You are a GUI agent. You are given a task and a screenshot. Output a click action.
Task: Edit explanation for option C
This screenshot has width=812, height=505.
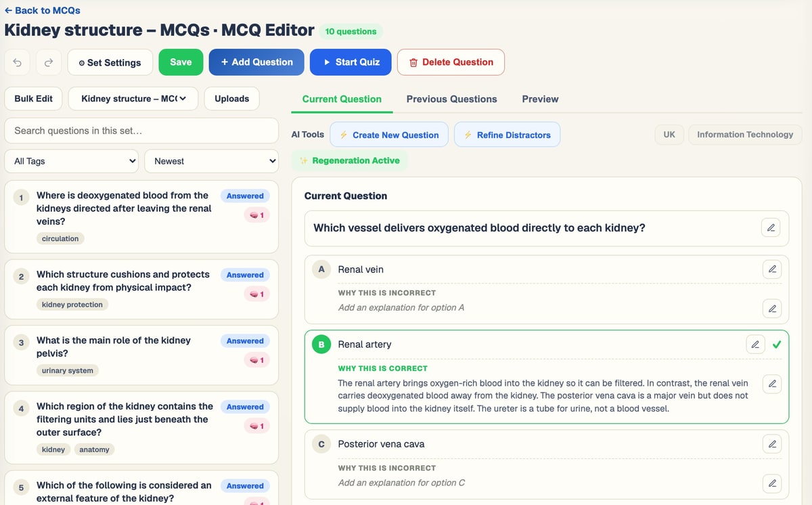[x=772, y=483]
